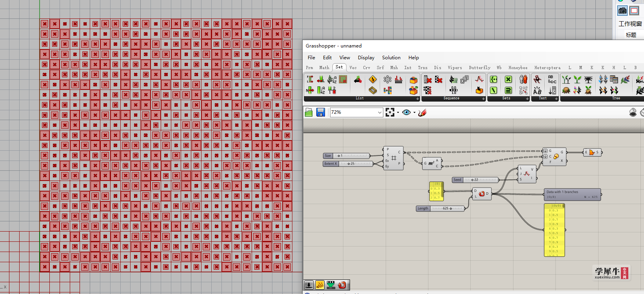Open the arrow next to the eye preview
The height and width of the screenshot is (294, 644).
414,113
